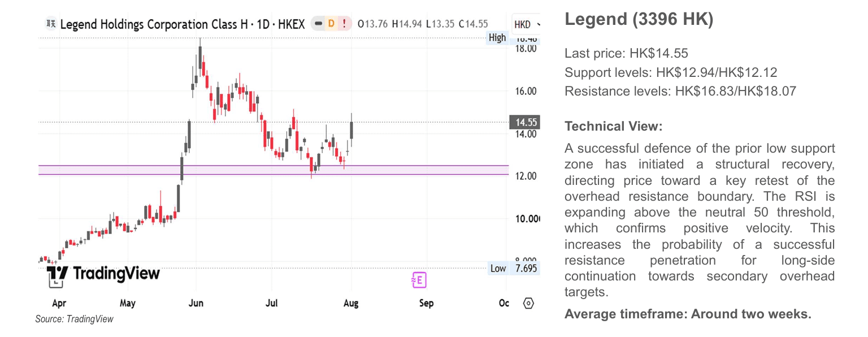Click the Resistance levels line
Viewport: 868px width, 337px height.
tap(680, 91)
